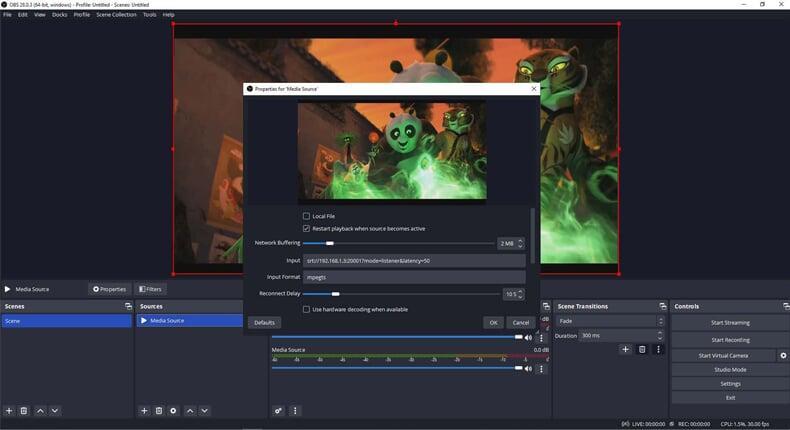Decrease Reconnect Delay with the down arrow
Image resolution: width=790 pixels, height=430 pixels.
tap(520, 296)
